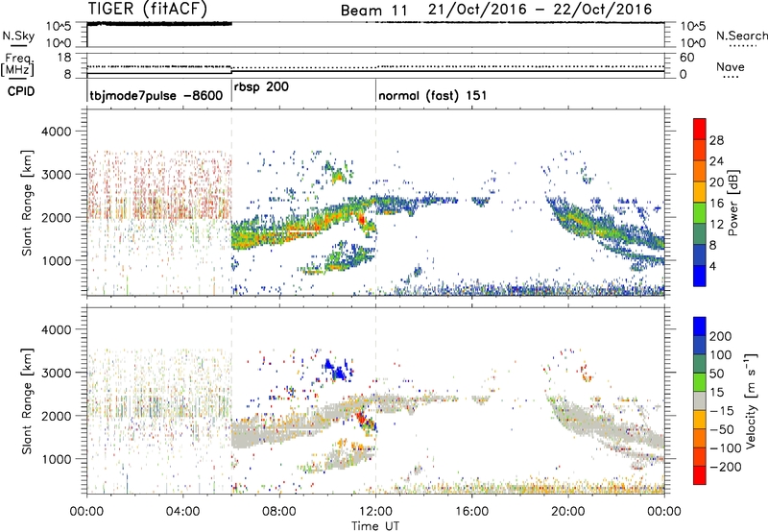Click the '28' tick on power colorbar

[716, 140]
